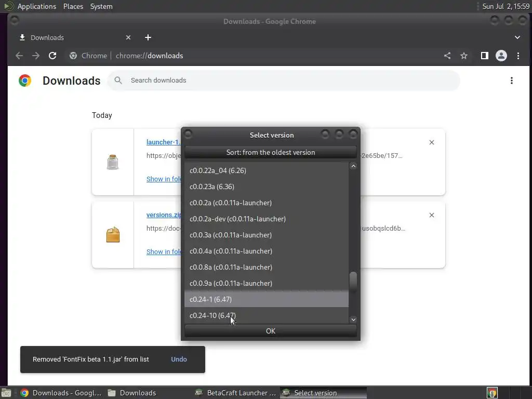Select version c0.24-1 (6.47)
The image size is (532, 399).
(x=267, y=299)
